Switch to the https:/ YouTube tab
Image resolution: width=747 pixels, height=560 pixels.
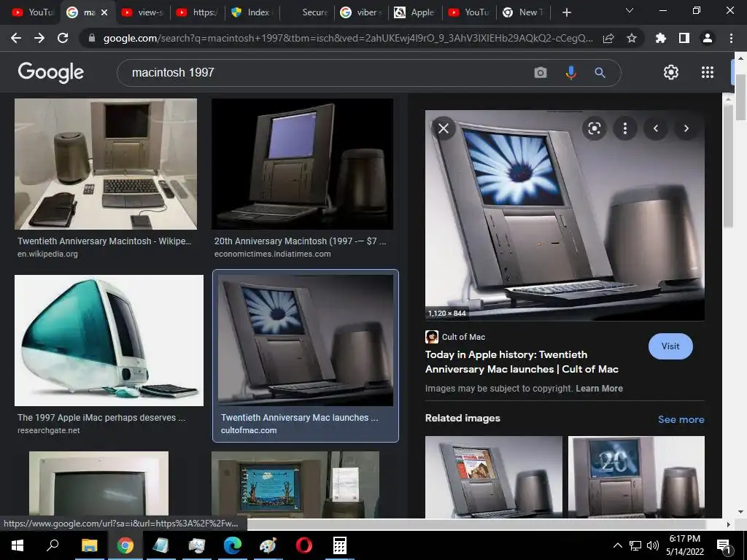pyautogui.click(x=196, y=12)
